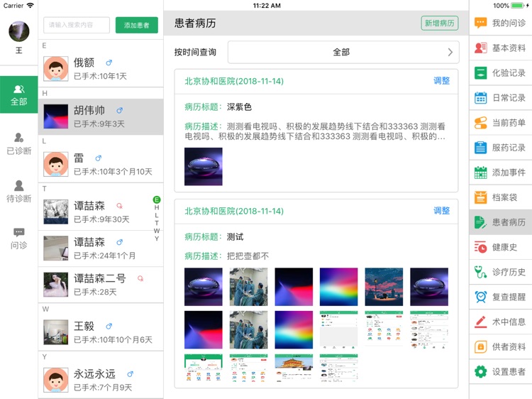This screenshot has height=399, width=532.
Task: Open 添加事件 green calendar icon
Action: coord(480,173)
